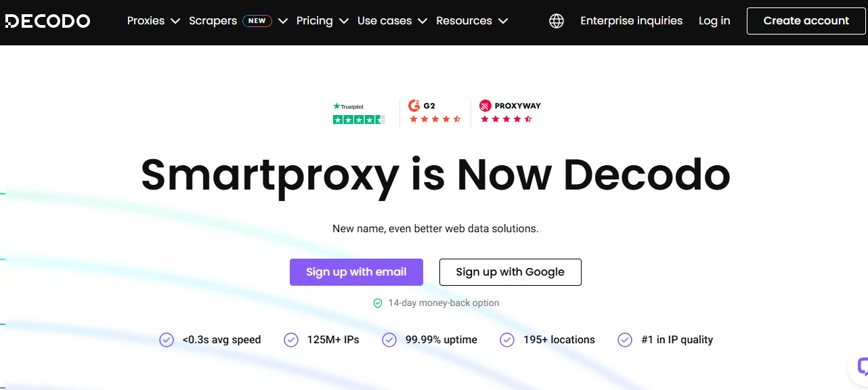The height and width of the screenshot is (390, 868).
Task: Click the Trustpilot rating badge
Action: (x=359, y=113)
